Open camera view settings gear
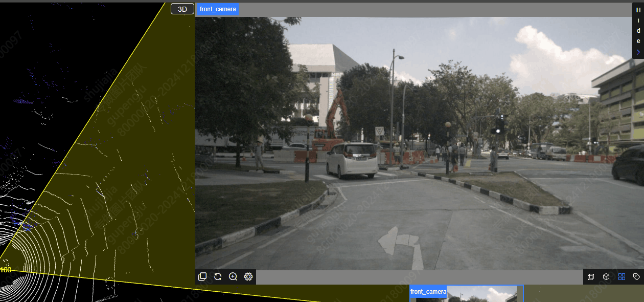 pyautogui.click(x=248, y=277)
